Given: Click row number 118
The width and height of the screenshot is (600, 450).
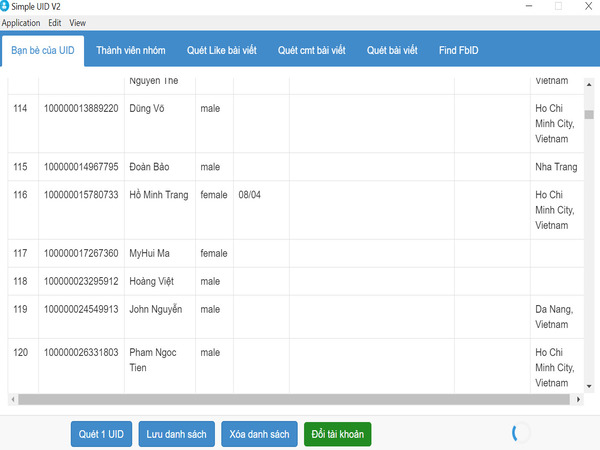Looking at the screenshot, I should [x=20, y=281].
